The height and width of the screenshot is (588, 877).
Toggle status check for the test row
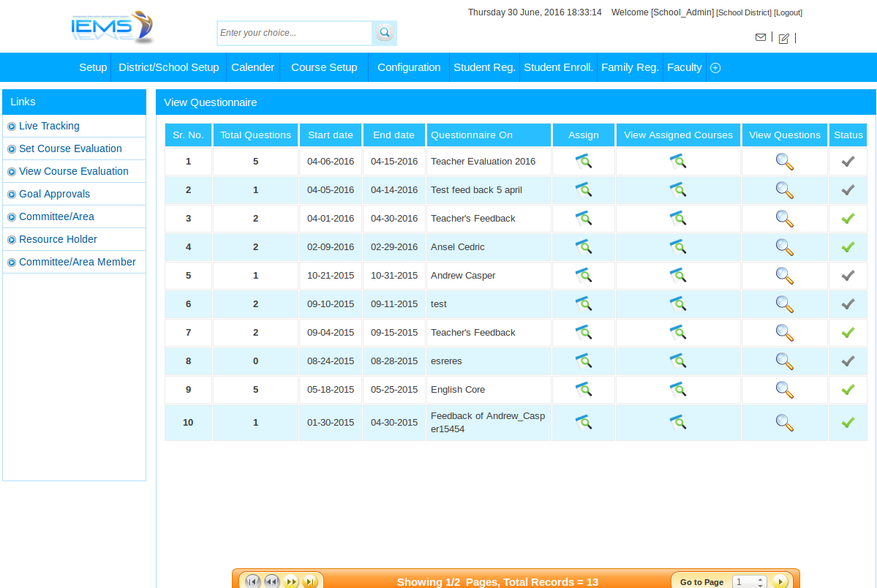[x=848, y=304]
